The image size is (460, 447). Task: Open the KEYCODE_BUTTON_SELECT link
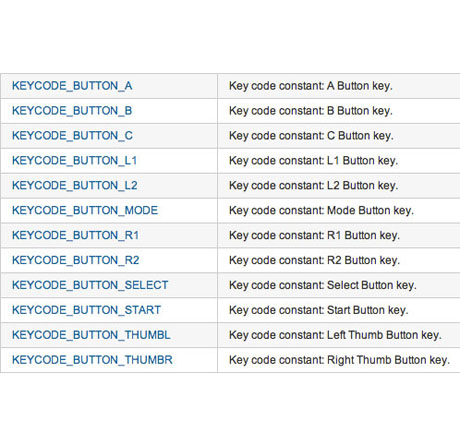click(x=90, y=285)
